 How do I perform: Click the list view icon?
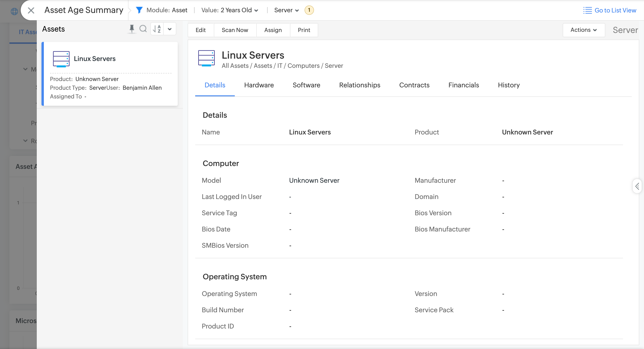(587, 10)
